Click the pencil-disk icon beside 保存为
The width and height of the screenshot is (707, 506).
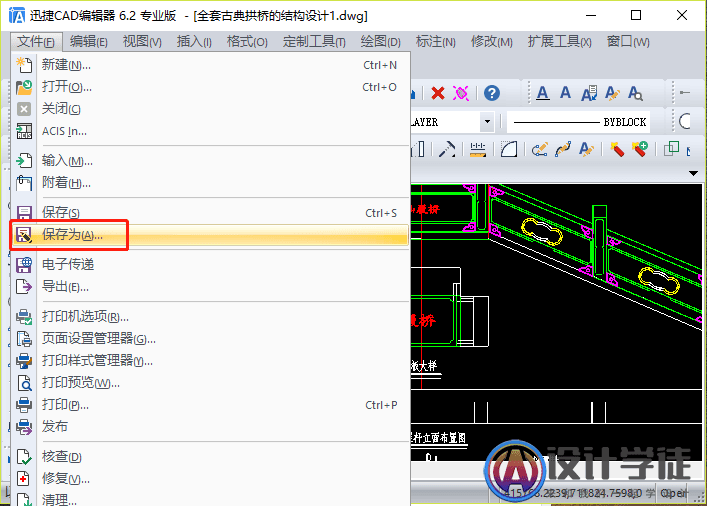coord(24,235)
